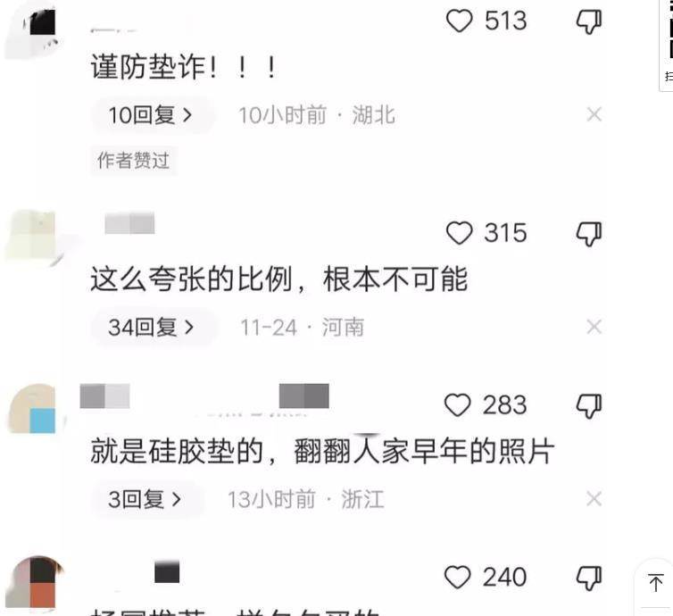Screen dimensions: 673x616
Task: Expand the 34回复 replies
Action: click(153, 328)
